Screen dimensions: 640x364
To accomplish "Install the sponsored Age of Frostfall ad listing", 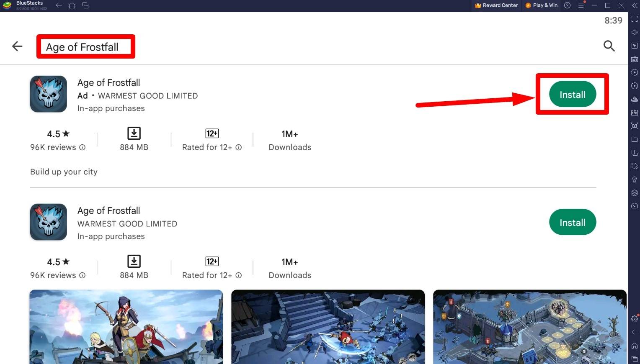I will pyautogui.click(x=573, y=95).
